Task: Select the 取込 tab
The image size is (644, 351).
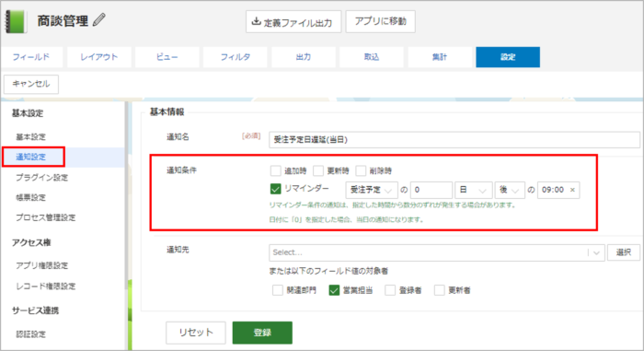Action: (x=372, y=57)
